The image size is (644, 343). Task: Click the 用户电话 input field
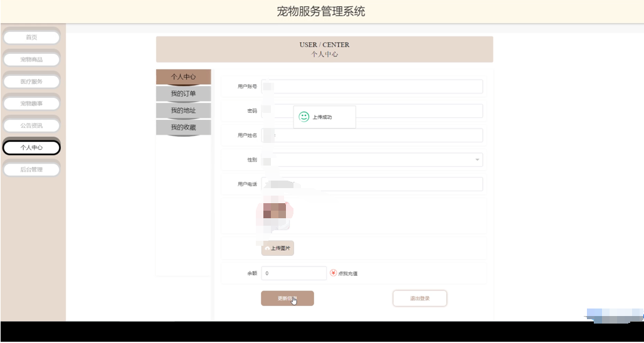click(x=372, y=184)
